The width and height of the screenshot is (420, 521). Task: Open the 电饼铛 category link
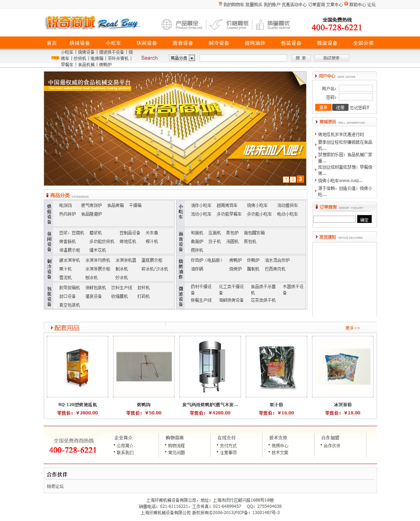point(66,205)
